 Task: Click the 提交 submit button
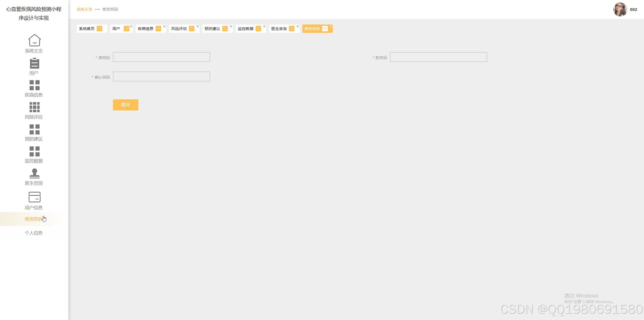126,105
